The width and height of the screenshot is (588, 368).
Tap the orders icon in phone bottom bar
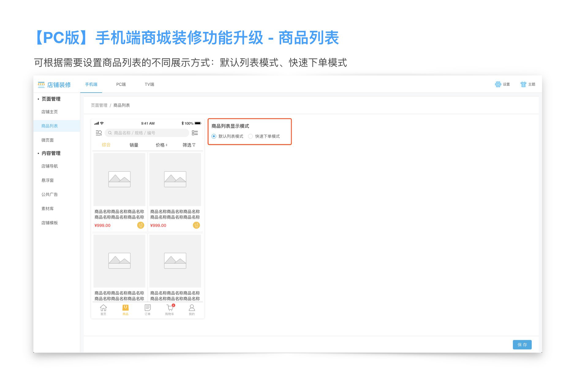pyautogui.click(x=148, y=308)
